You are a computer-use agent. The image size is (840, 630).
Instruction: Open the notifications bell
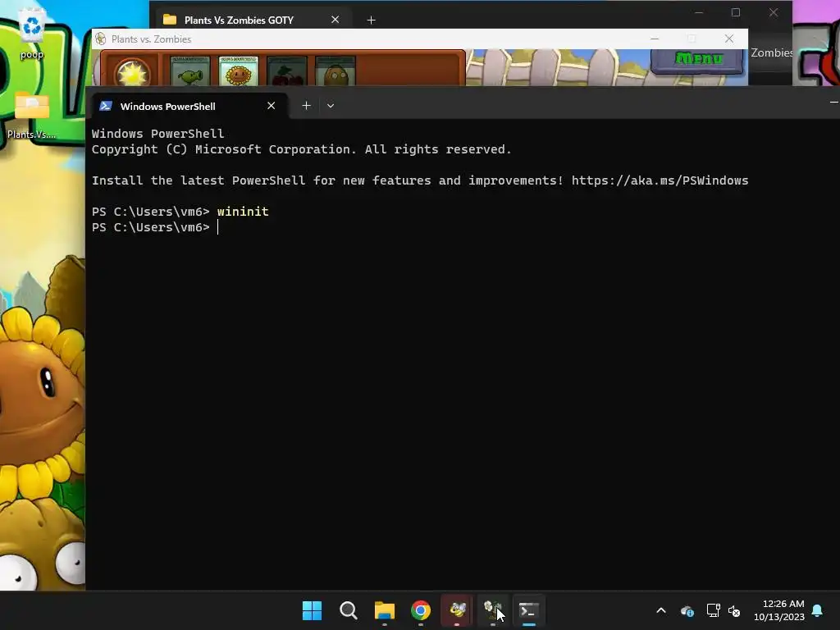pyautogui.click(x=817, y=610)
